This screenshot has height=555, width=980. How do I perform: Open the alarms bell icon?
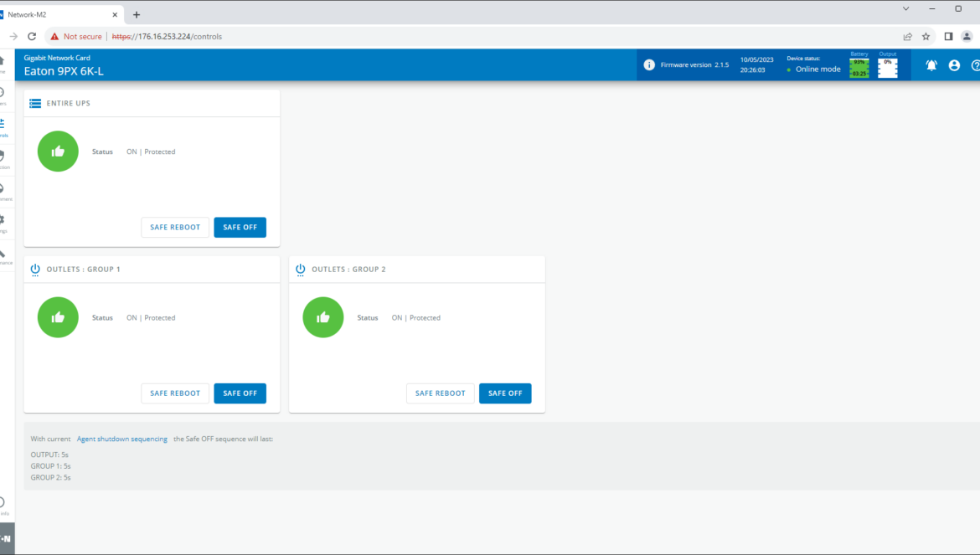click(931, 65)
